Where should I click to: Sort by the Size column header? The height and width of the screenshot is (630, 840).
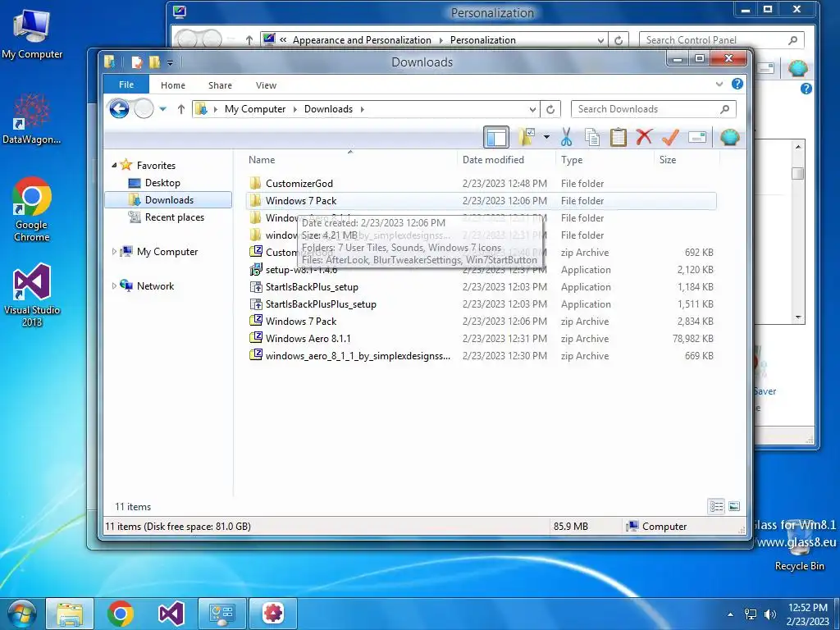(x=668, y=160)
